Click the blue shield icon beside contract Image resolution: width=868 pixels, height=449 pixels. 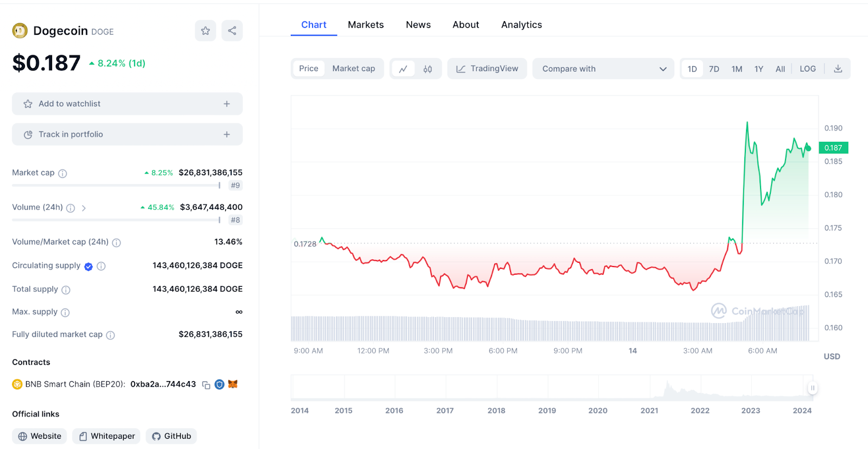pyautogui.click(x=219, y=384)
